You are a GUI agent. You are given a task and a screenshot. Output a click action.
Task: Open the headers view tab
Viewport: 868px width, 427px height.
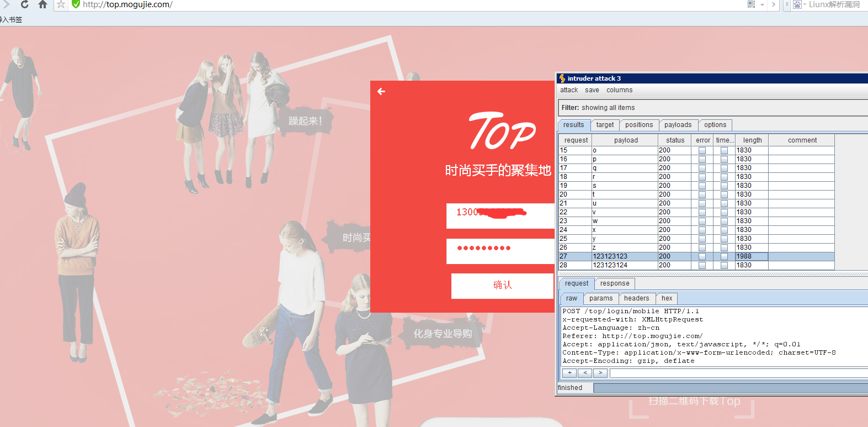[x=637, y=298]
